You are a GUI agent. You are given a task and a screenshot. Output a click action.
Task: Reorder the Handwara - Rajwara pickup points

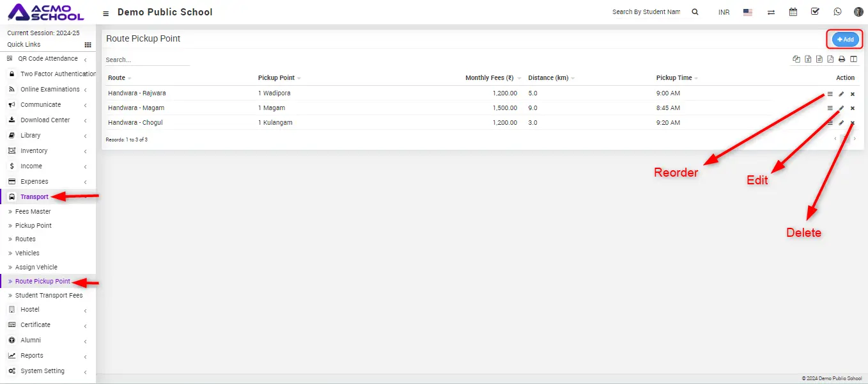pyautogui.click(x=830, y=94)
